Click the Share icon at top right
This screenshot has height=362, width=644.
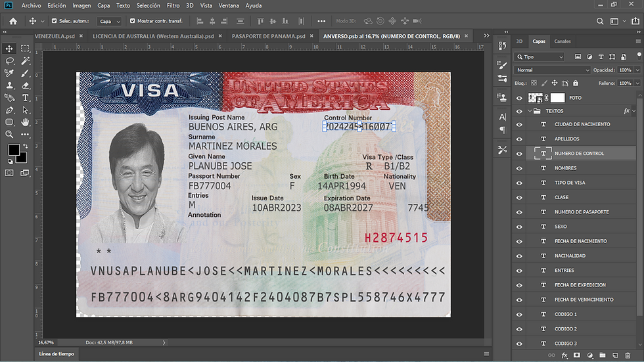click(635, 21)
